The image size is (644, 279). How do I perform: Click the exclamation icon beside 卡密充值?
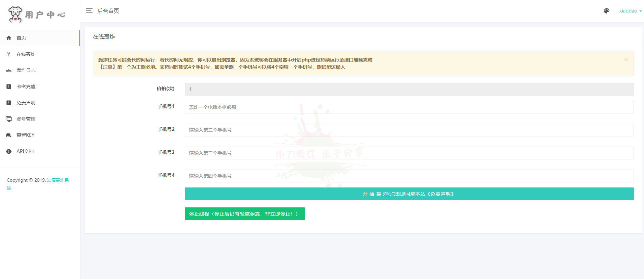(9, 86)
